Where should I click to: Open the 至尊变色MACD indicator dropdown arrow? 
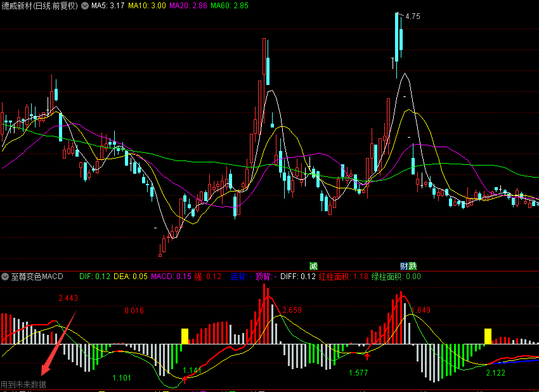click(5, 277)
